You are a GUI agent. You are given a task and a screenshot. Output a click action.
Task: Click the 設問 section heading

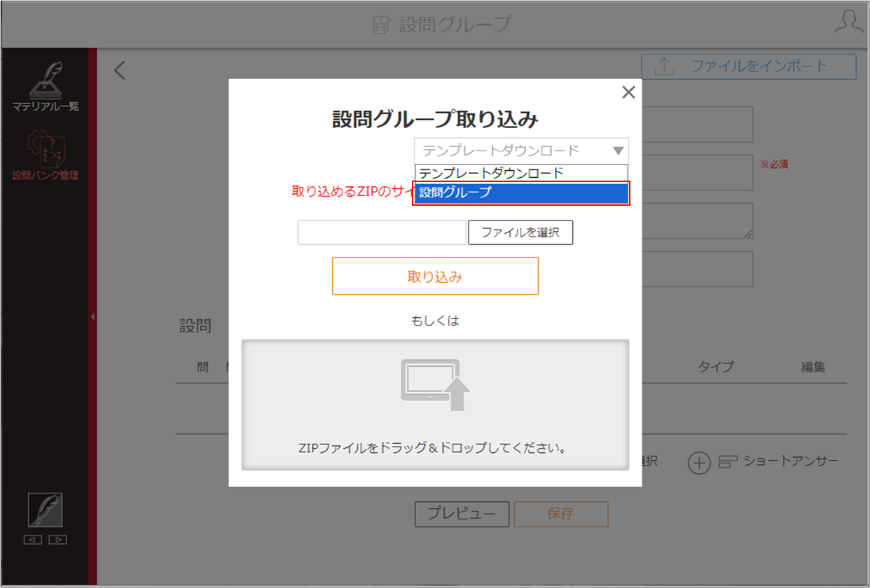(x=195, y=326)
